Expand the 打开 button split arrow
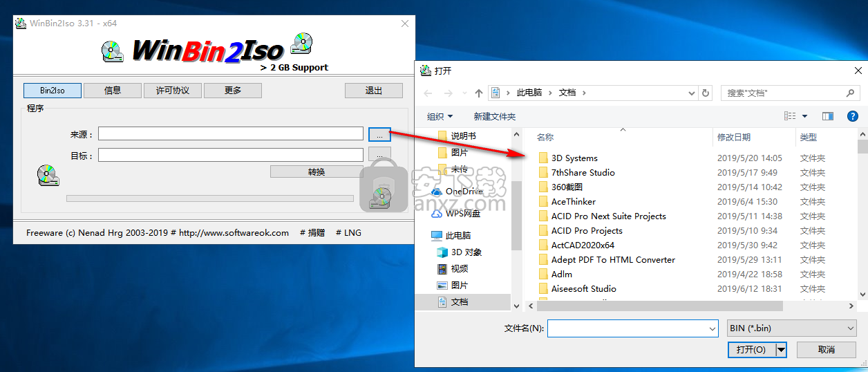Screen dimensions: 868x372 tap(782, 350)
